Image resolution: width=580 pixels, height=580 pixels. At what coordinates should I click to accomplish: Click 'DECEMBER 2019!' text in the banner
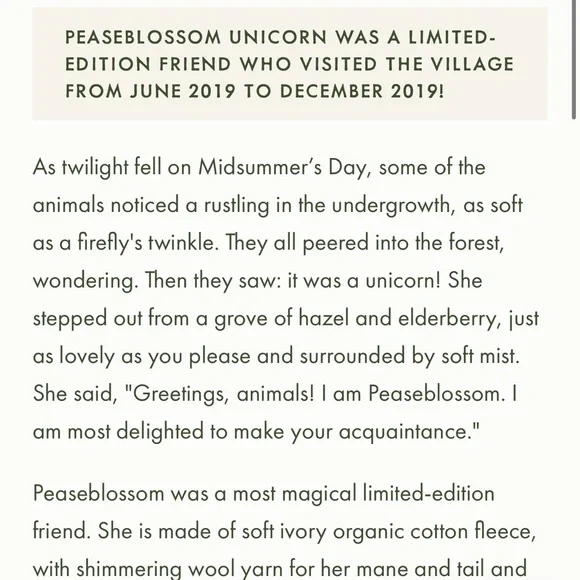(362, 91)
